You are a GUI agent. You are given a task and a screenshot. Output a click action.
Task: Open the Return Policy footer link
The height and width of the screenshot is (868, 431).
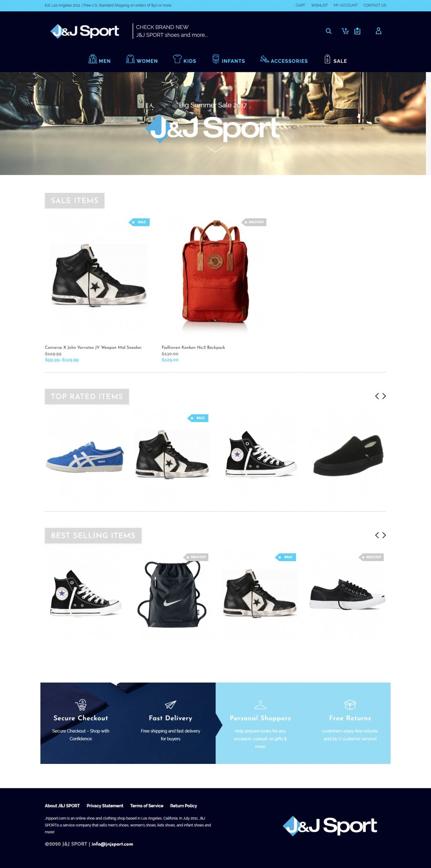tap(184, 806)
